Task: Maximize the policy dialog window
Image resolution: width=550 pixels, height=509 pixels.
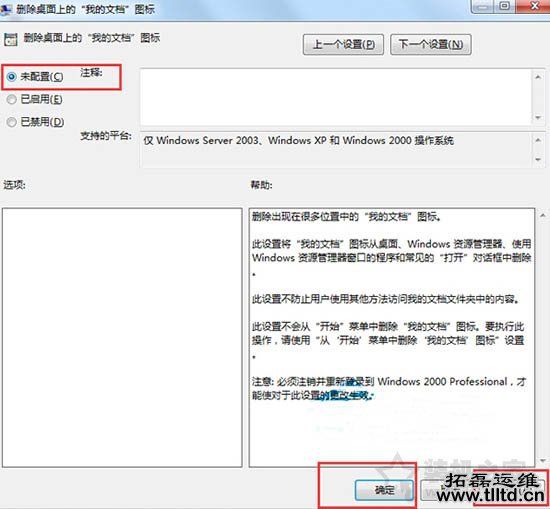Action: (504, 6)
